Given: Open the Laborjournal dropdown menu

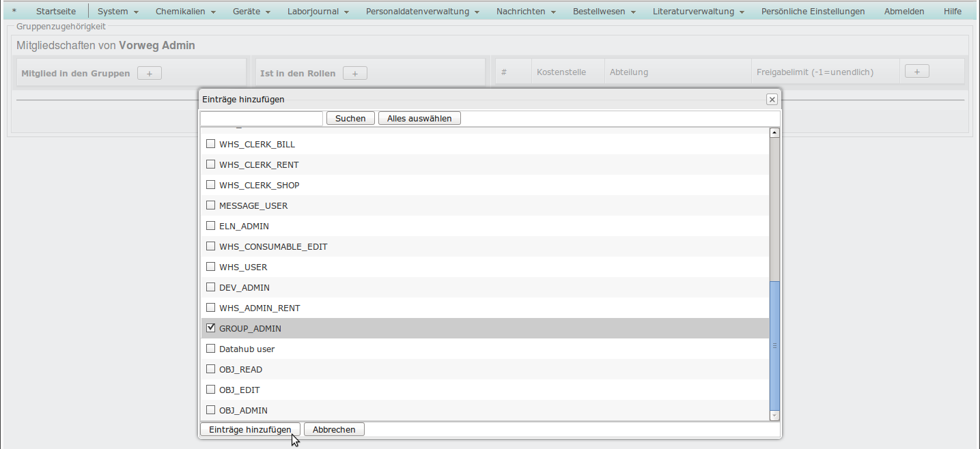Looking at the screenshot, I should click(318, 11).
